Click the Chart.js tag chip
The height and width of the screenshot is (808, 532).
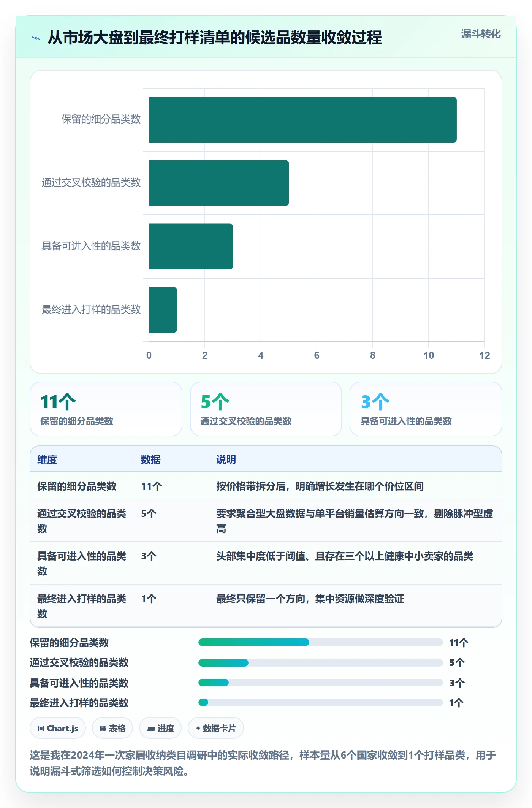[58, 728]
